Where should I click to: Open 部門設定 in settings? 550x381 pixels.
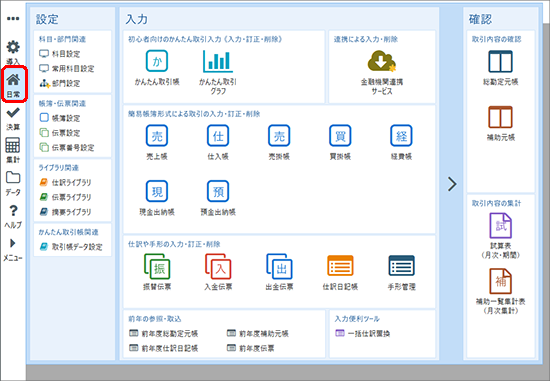pos(60,83)
